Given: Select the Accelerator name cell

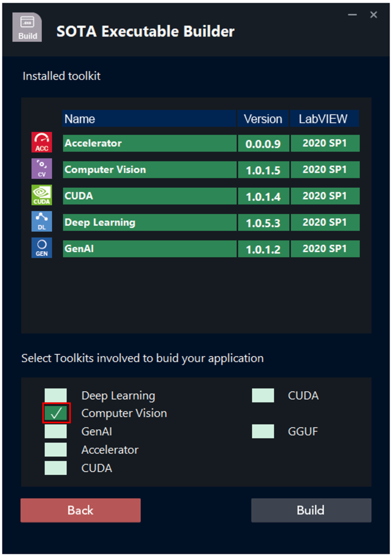Looking at the screenshot, I should (x=150, y=143).
